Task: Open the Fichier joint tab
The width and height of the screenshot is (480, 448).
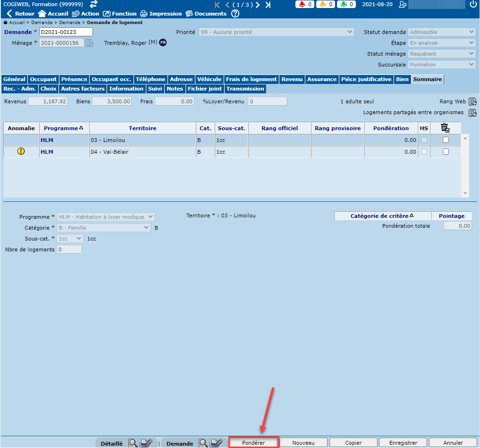Action: pos(205,89)
